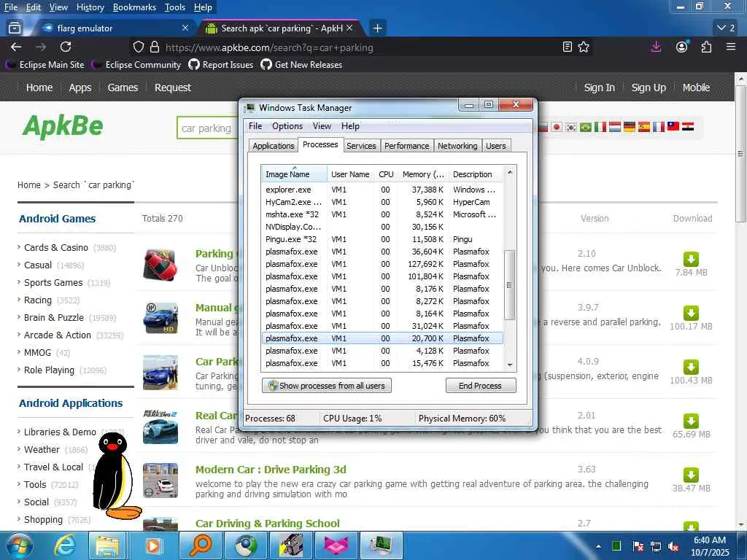Go back with the browser back arrow
747x560 pixels.
tap(16, 47)
